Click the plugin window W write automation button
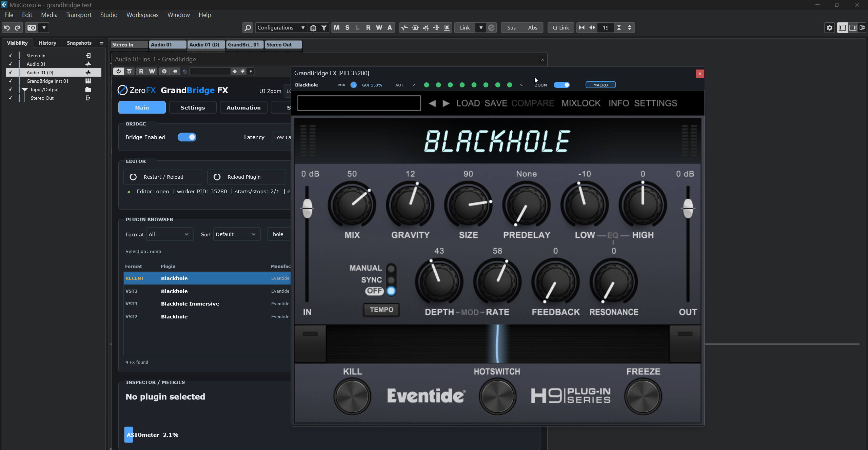This screenshot has height=450, width=868. click(x=152, y=72)
